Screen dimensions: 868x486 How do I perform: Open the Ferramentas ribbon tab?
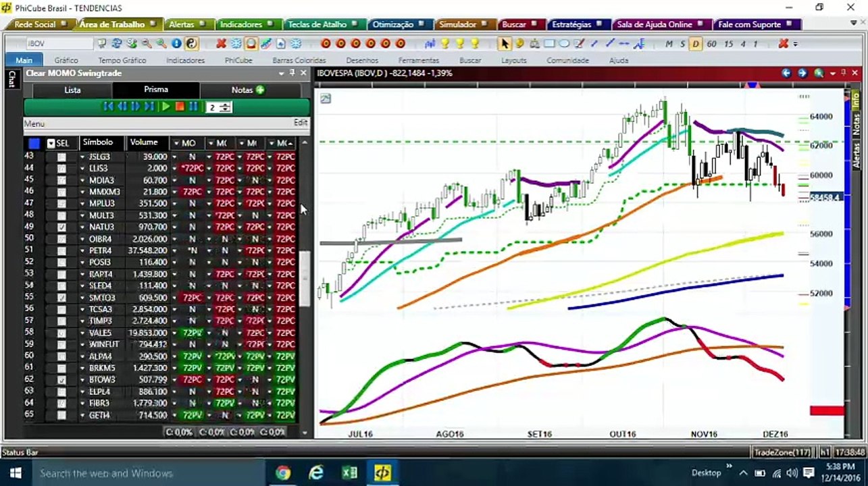coord(419,60)
